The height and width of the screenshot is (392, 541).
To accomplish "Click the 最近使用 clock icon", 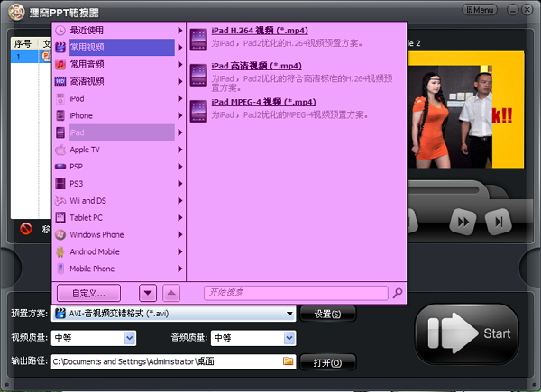I will (60, 31).
